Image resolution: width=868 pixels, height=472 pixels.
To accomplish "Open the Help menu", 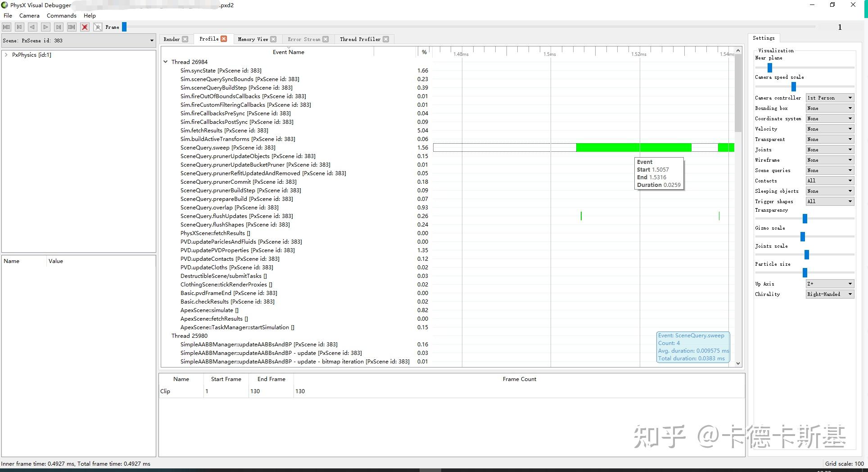I will 90,15.
